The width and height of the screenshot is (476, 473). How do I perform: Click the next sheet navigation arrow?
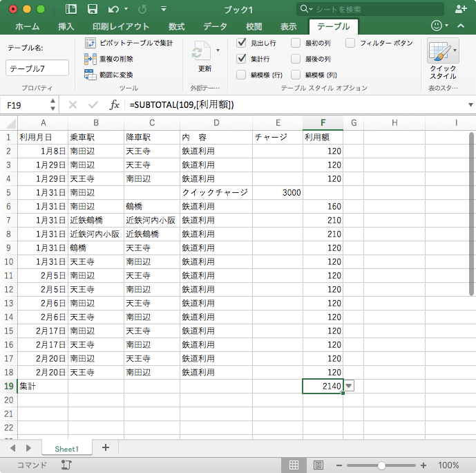[x=28, y=448]
